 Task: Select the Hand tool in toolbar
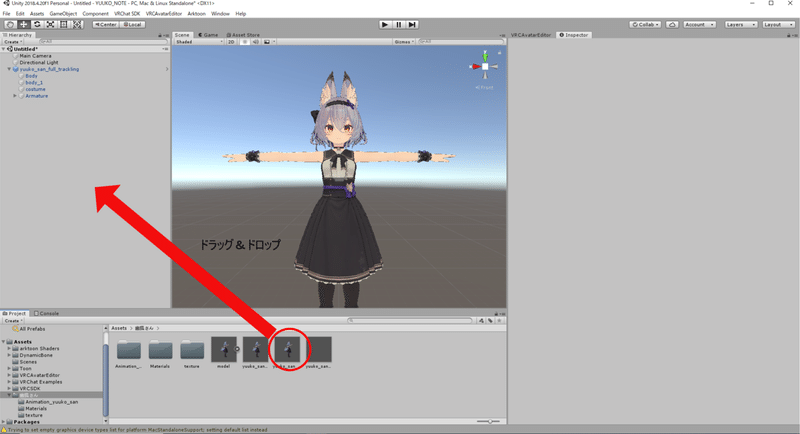pyautogui.click(x=10, y=24)
